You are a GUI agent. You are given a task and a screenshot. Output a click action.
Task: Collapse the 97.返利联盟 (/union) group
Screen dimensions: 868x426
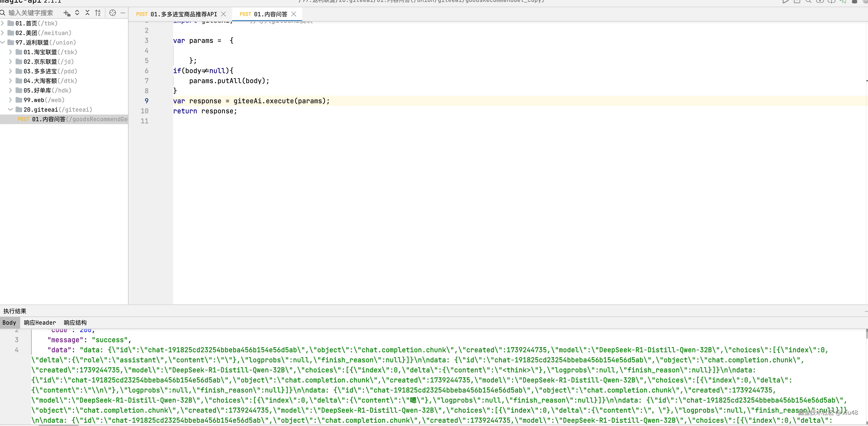coord(3,42)
